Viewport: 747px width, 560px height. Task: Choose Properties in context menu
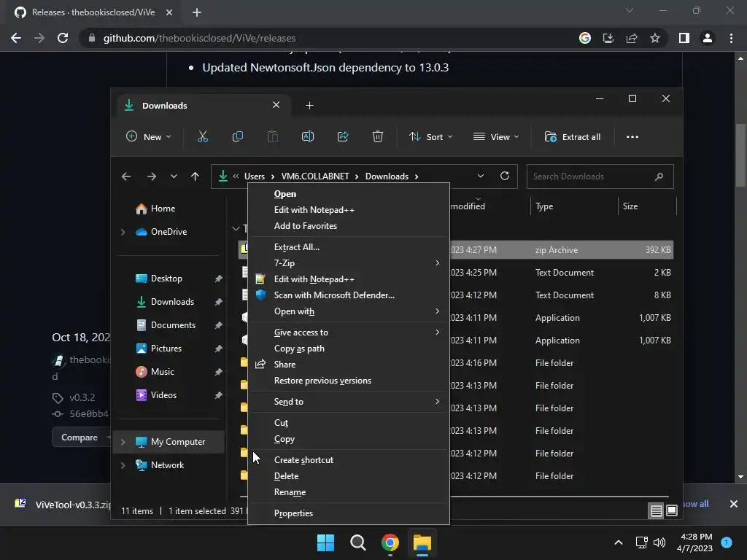(349, 513)
